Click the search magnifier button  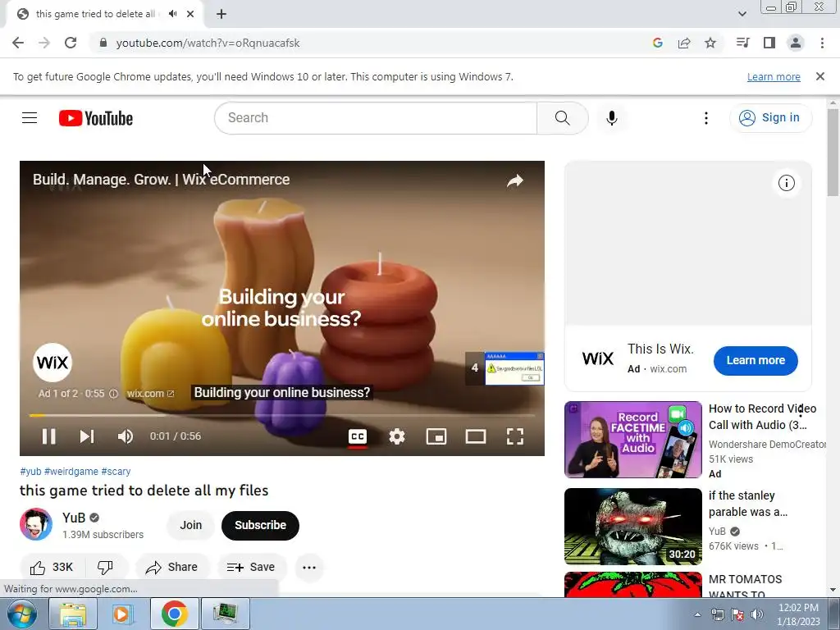pyautogui.click(x=563, y=118)
